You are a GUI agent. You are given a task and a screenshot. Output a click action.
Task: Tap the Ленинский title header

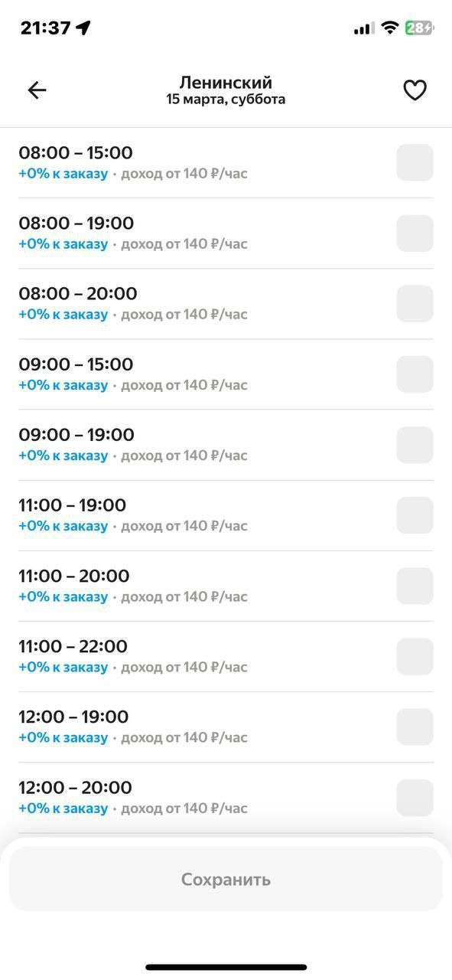pyautogui.click(x=226, y=82)
